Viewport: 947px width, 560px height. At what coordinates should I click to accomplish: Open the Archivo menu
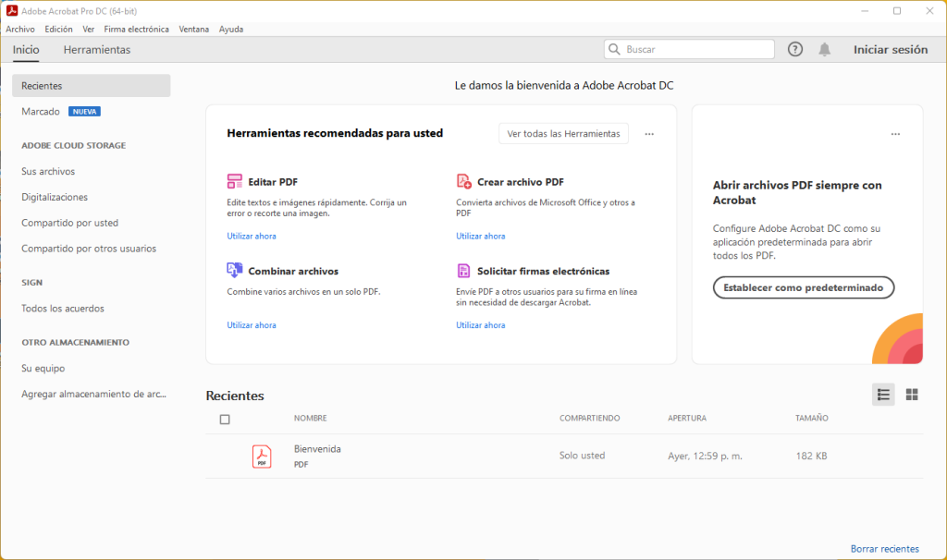tap(20, 29)
